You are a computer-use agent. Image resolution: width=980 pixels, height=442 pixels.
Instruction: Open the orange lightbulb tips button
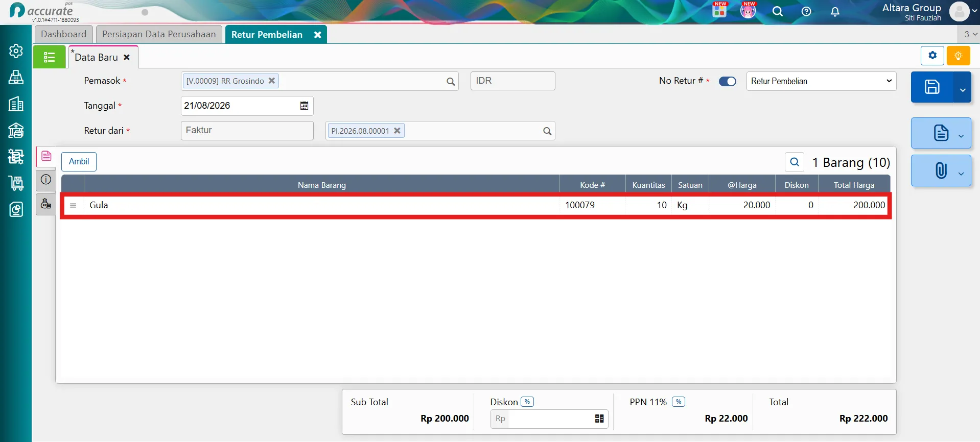(958, 56)
